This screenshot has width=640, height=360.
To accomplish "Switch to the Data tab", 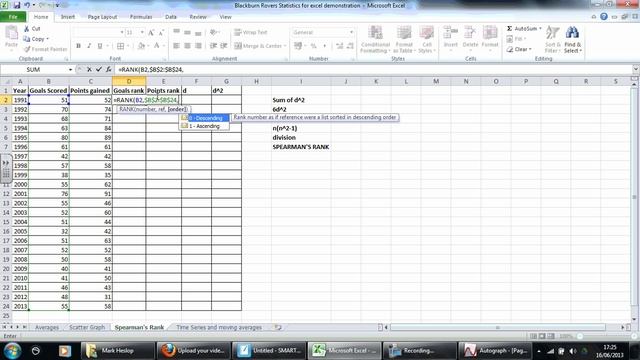I will [x=171, y=17].
